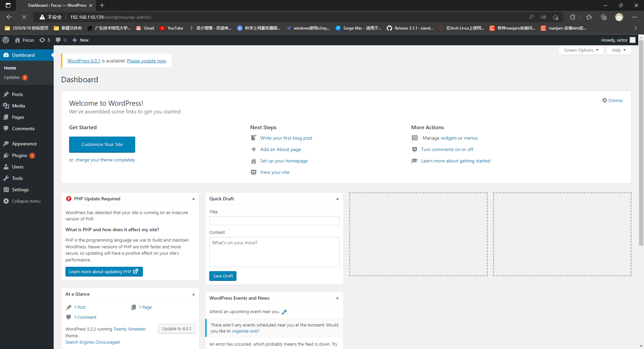
Task: Click the What's on your mind content box
Action: pos(274,252)
